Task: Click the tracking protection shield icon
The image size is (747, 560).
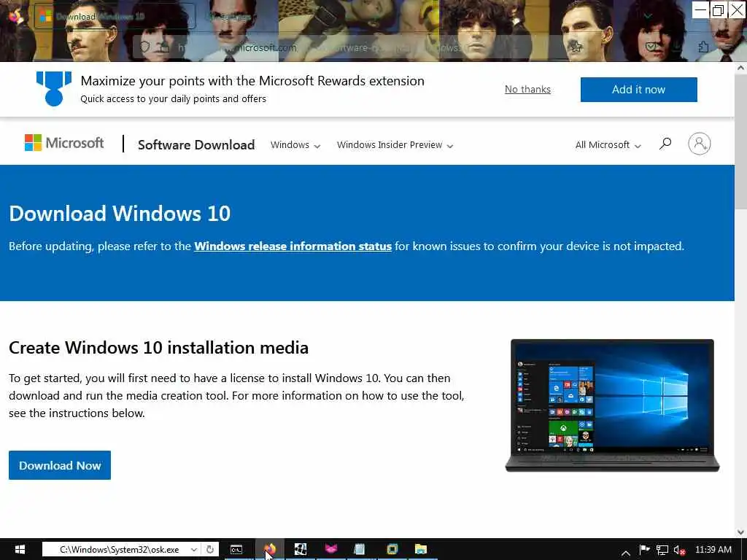Action: click(x=144, y=47)
